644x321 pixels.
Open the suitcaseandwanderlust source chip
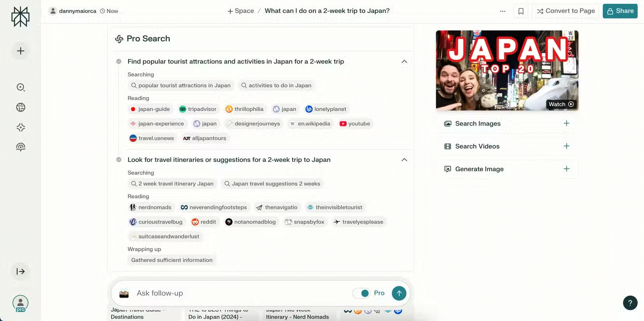tap(164, 236)
